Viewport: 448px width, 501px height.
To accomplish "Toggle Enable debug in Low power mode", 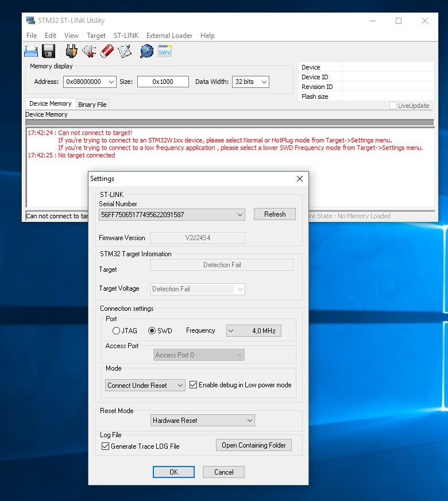I will coord(193,385).
